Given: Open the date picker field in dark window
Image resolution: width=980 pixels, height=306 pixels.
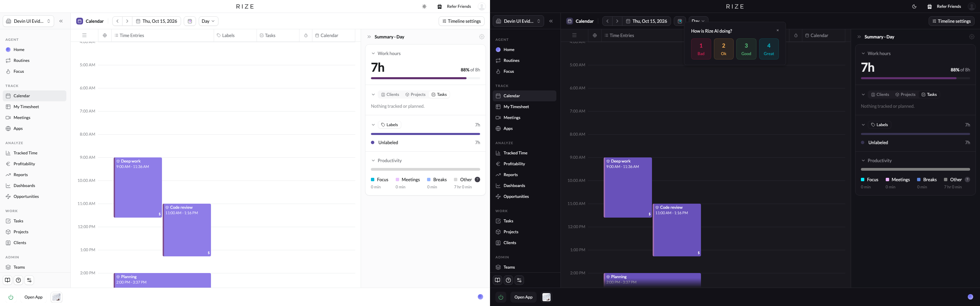Looking at the screenshot, I should click(647, 21).
